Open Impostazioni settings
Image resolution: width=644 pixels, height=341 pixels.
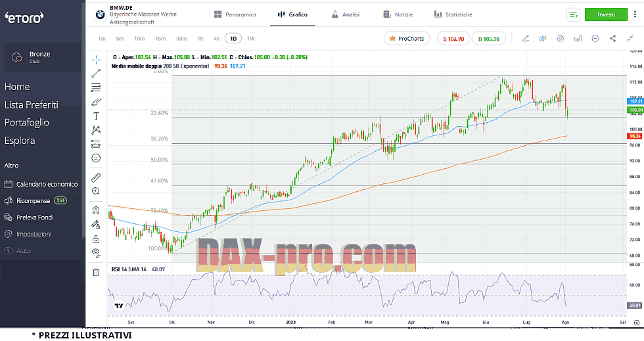28,234
